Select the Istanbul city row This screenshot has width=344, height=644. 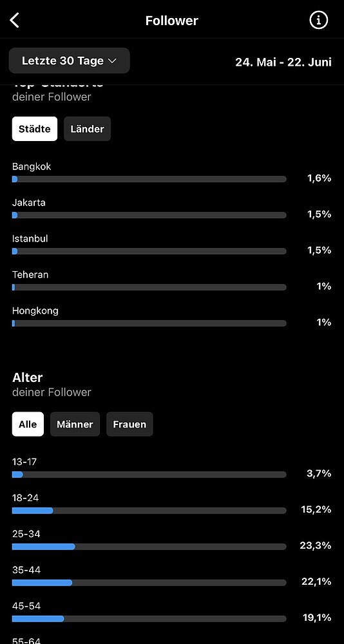[172, 245]
